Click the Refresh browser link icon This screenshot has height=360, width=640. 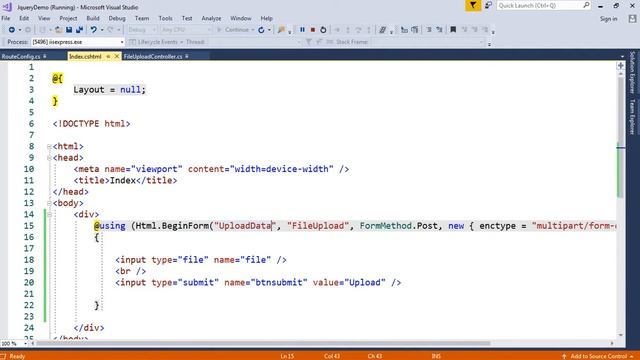click(x=261, y=30)
